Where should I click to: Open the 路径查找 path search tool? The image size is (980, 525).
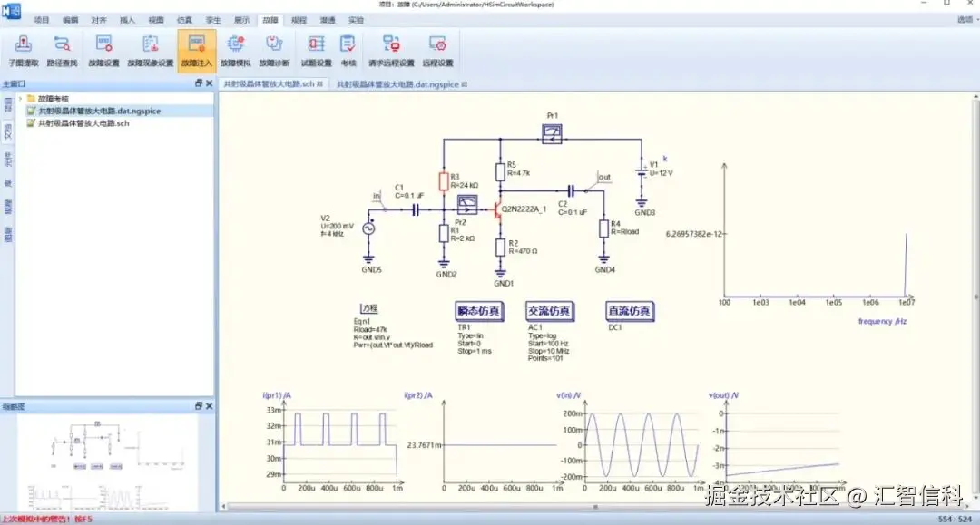pos(62,51)
